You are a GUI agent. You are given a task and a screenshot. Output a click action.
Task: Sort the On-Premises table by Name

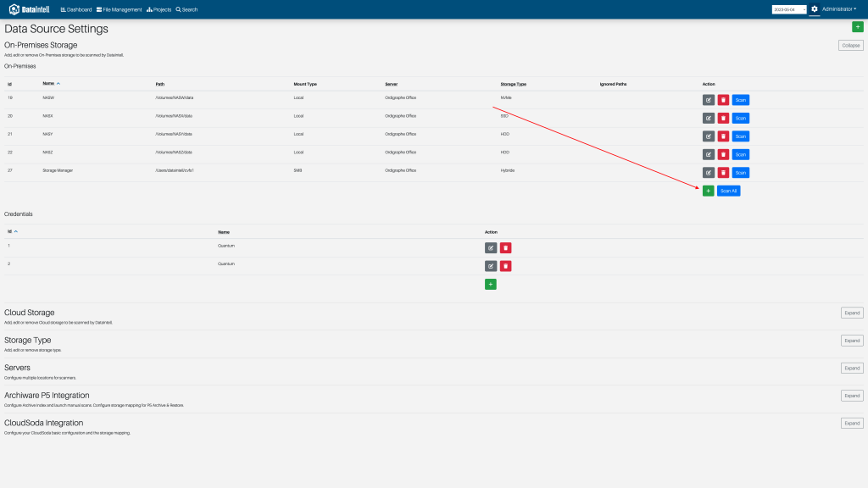point(51,84)
